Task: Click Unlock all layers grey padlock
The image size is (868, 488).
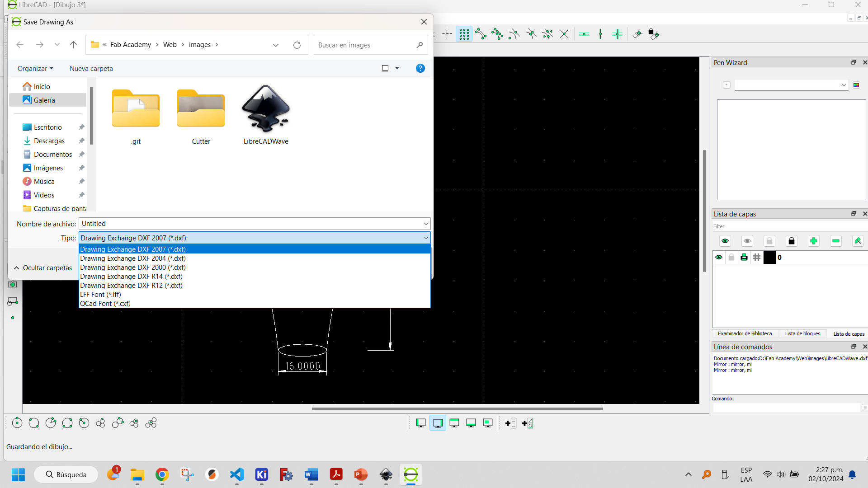Action: [x=769, y=241]
